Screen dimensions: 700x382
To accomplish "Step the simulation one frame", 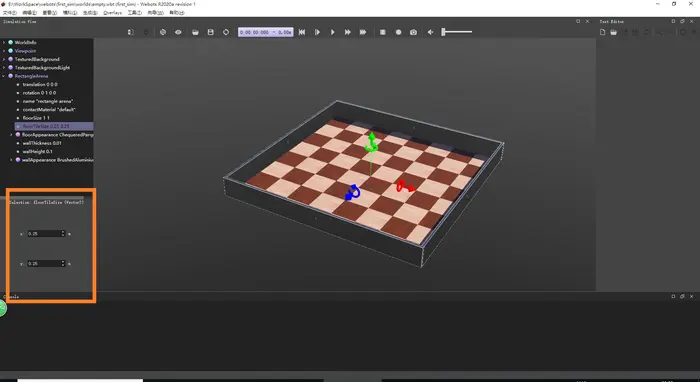I will point(317,32).
